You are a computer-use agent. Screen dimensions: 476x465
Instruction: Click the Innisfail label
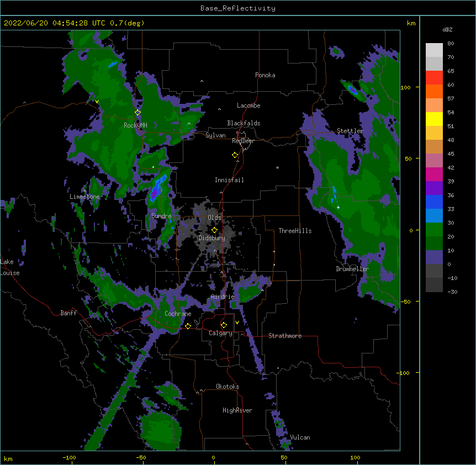click(229, 180)
